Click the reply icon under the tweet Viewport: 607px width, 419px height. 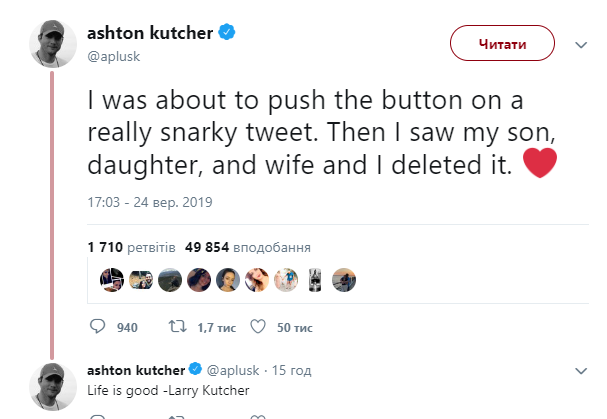coord(97,327)
